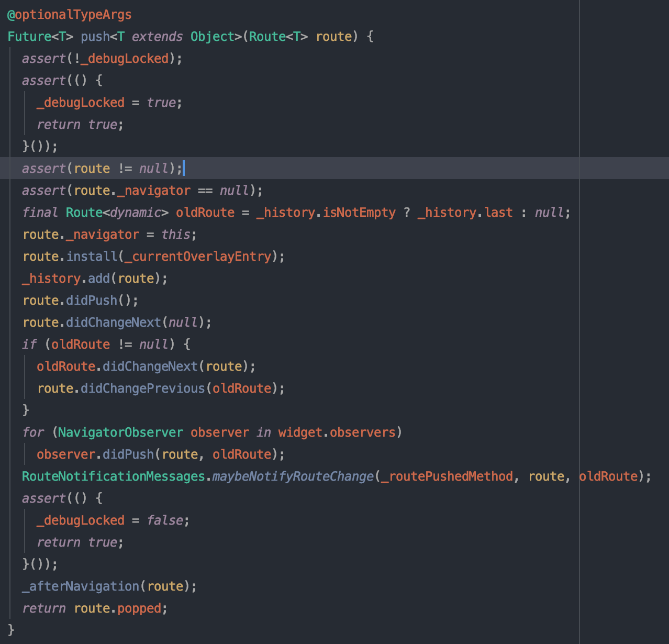Click '_history.last' expression
The image size is (669, 644).
pos(465,213)
